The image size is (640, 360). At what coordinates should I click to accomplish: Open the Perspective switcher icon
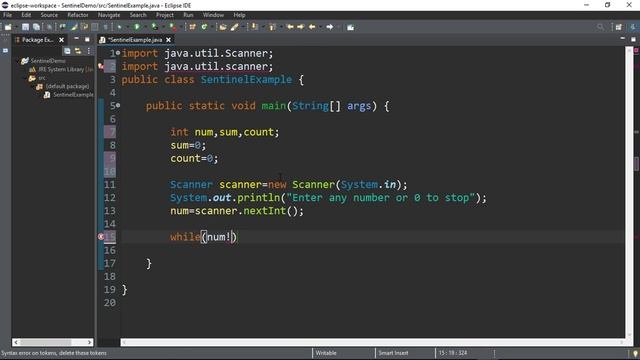click(x=619, y=27)
